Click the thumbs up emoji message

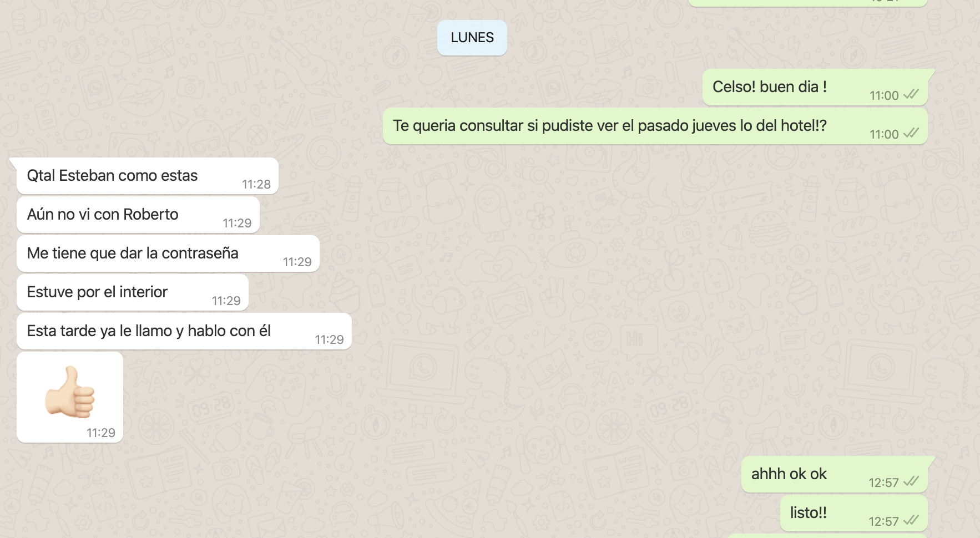pos(70,397)
